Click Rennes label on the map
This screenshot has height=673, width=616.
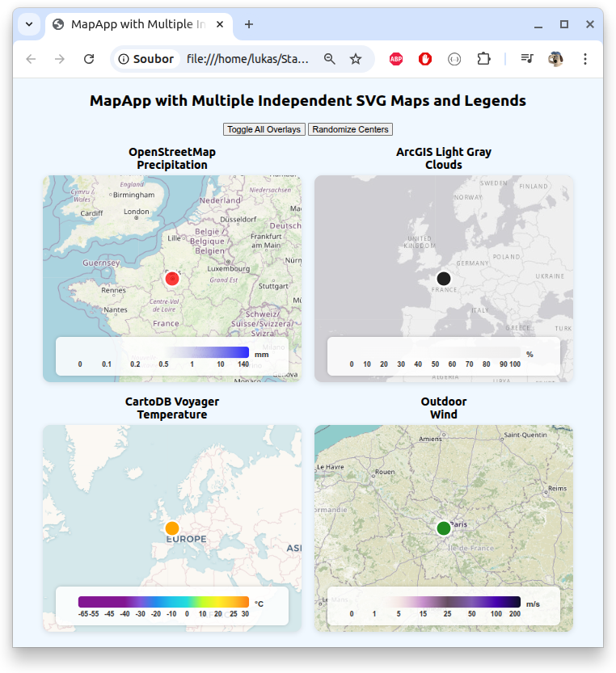coord(113,290)
